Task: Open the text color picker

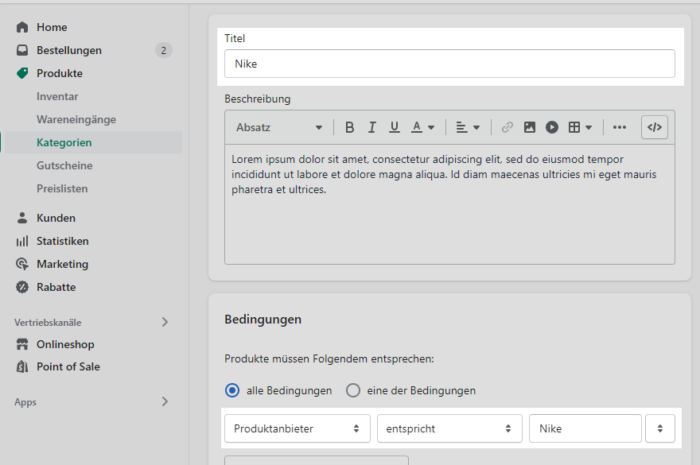Action: tap(423, 128)
